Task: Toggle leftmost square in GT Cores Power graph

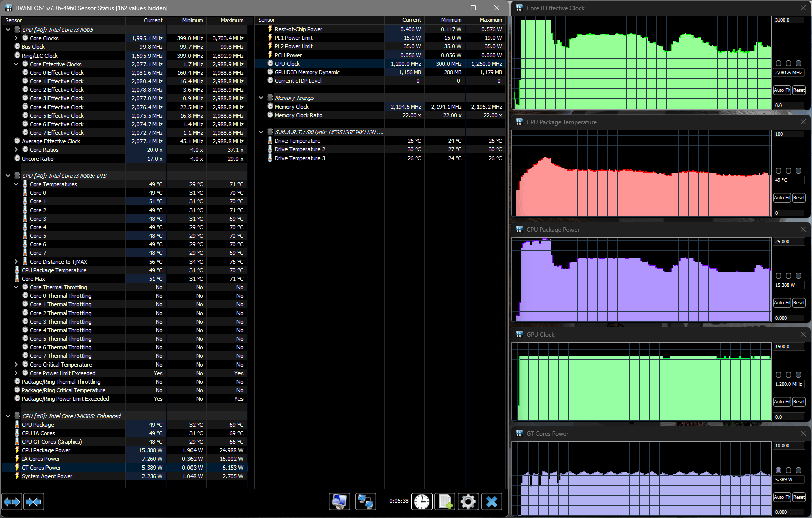Action: pos(778,470)
